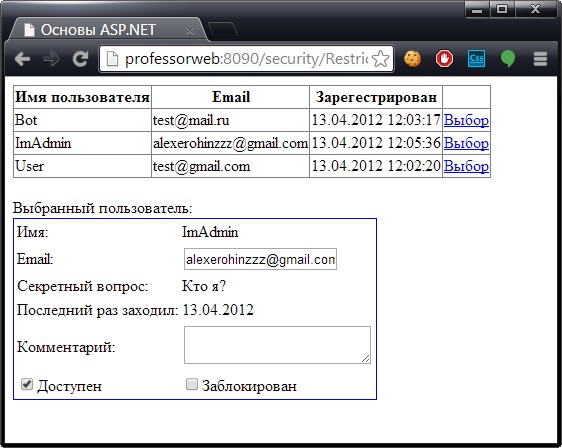
Task: Maximize the browser window
Action: click(x=502, y=9)
